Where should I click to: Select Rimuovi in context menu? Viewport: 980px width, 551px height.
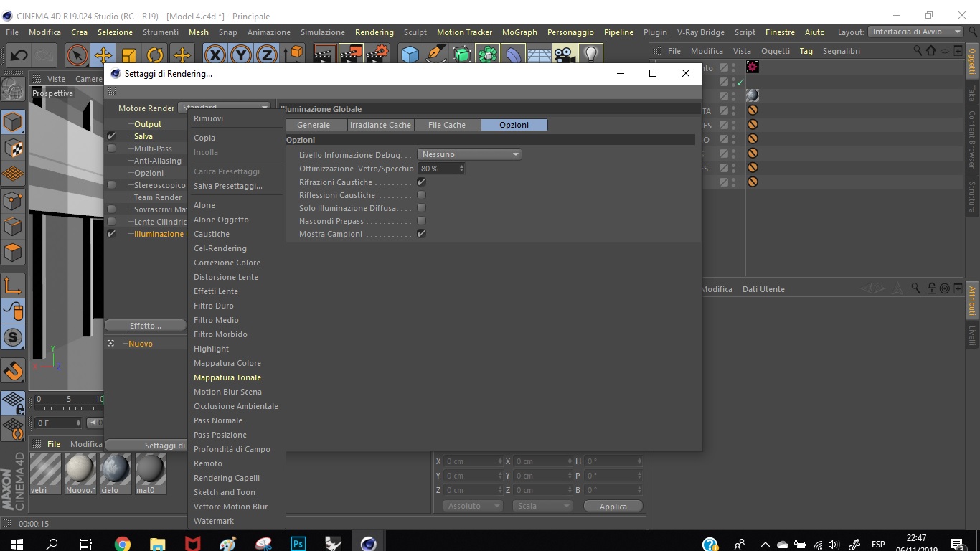[x=209, y=118]
